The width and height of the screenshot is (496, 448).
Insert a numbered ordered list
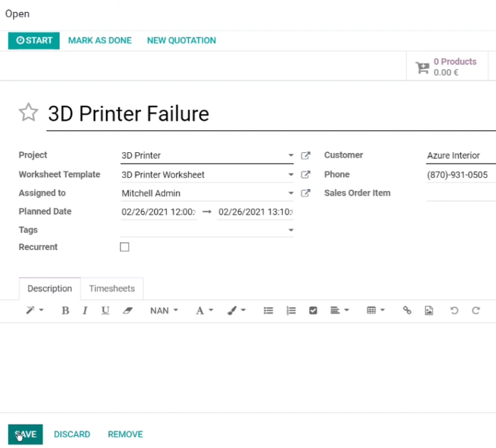[x=291, y=311]
